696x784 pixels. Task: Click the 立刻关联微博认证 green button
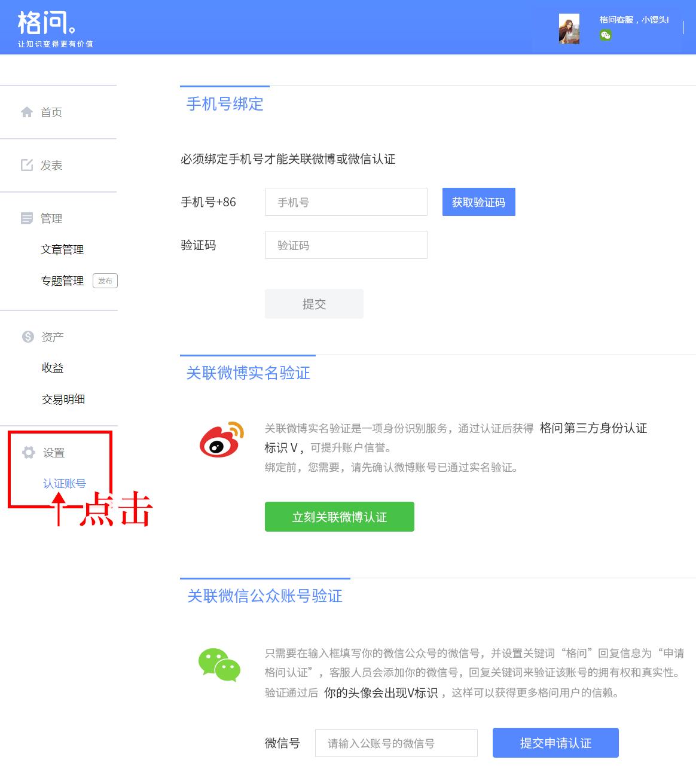coord(339,516)
